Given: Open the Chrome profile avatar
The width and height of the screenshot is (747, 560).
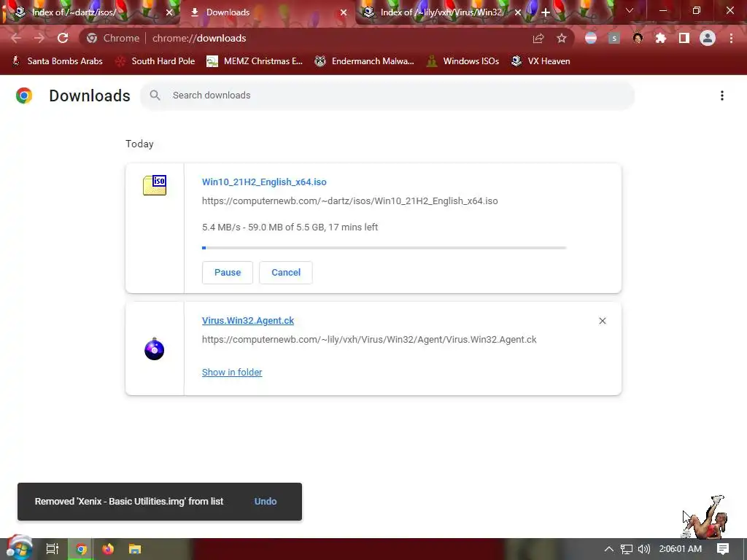Looking at the screenshot, I should [x=708, y=38].
